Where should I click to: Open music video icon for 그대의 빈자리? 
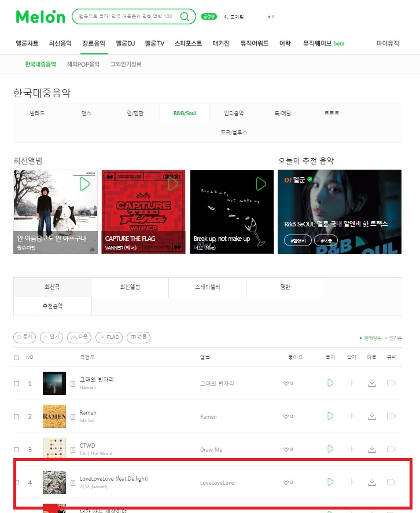390,383
